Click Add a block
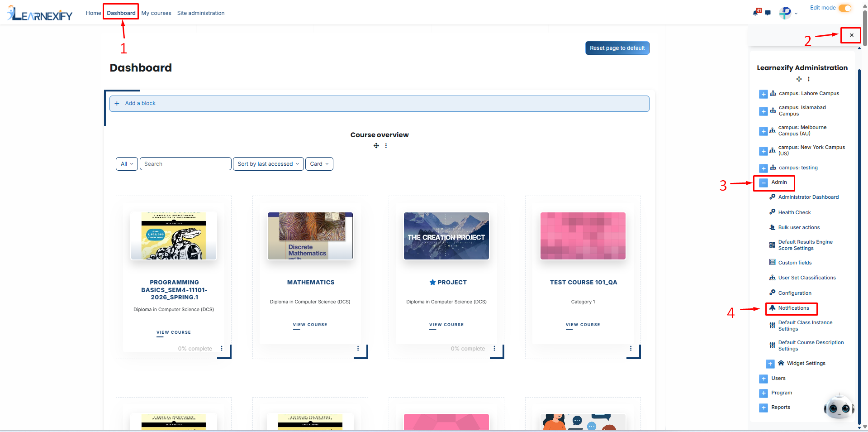 [x=379, y=103]
